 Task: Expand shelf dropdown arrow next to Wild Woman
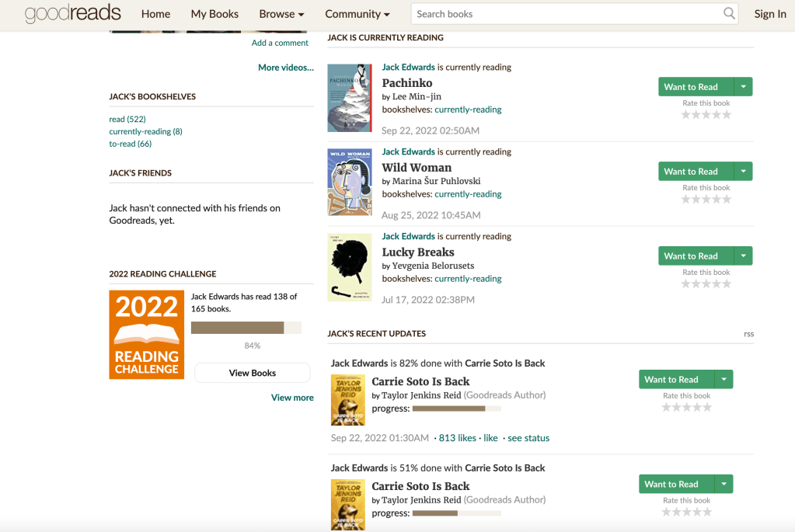click(743, 172)
